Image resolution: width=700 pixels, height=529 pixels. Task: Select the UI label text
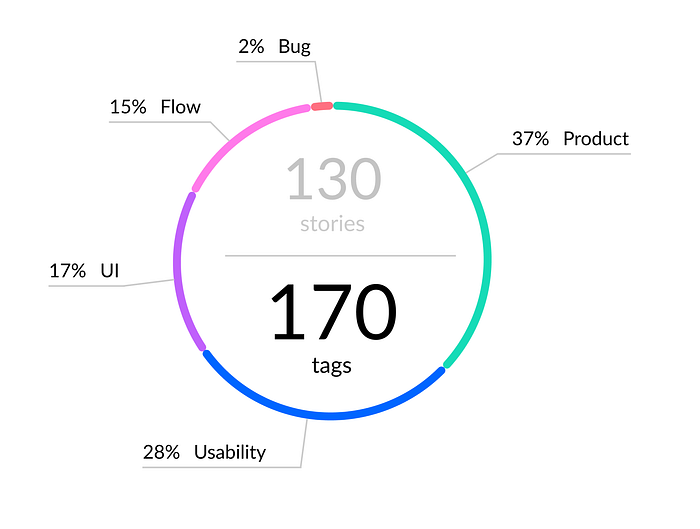coord(110,271)
